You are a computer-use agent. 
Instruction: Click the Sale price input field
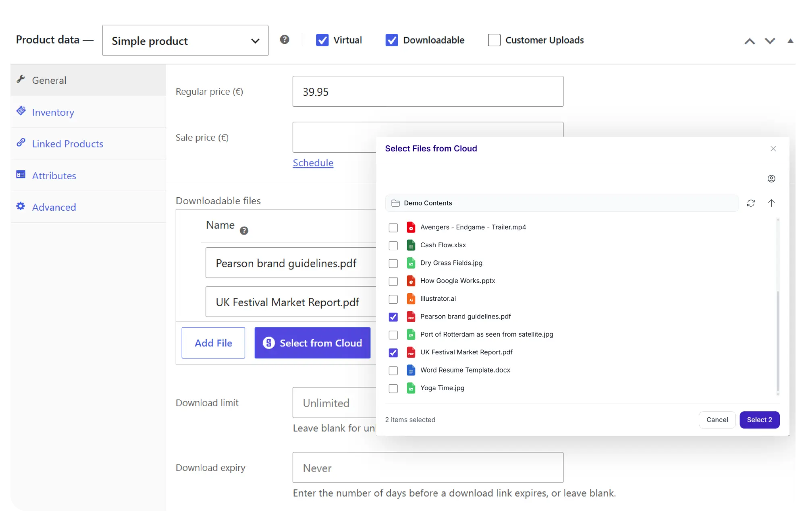coord(334,137)
